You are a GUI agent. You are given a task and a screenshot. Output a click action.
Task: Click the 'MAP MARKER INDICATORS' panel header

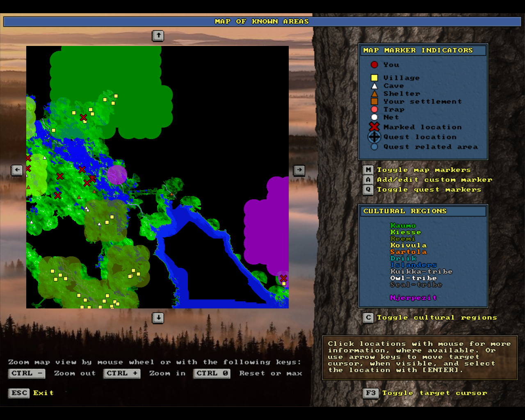coord(423,50)
